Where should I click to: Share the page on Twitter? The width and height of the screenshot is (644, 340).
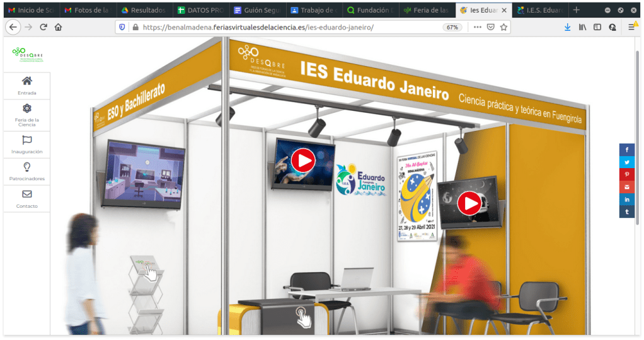[x=627, y=162]
